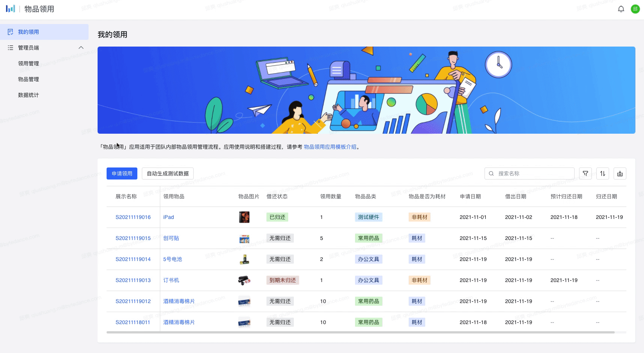
Task: Open the 创可贴 item link
Action: [171, 238]
